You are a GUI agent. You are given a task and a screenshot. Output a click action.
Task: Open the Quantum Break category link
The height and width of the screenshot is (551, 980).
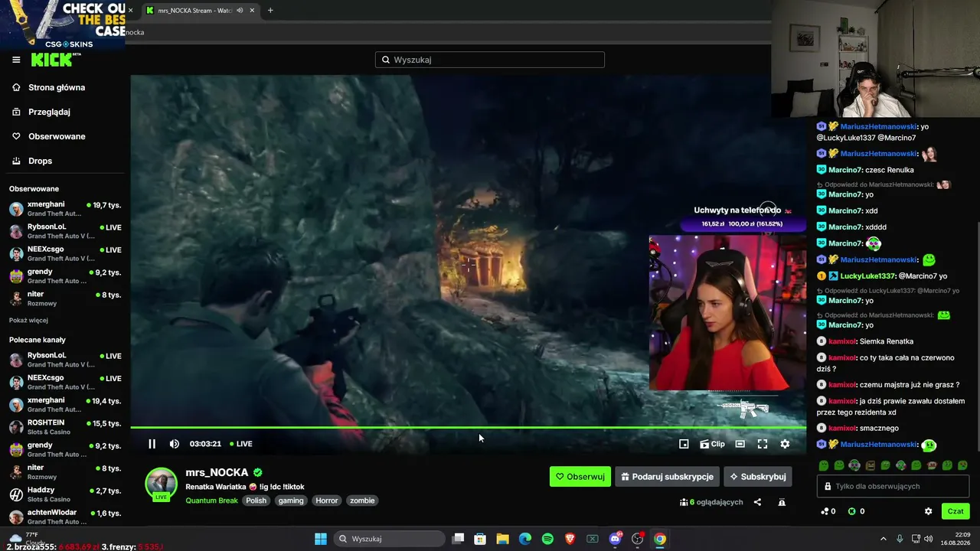coord(212,500)
